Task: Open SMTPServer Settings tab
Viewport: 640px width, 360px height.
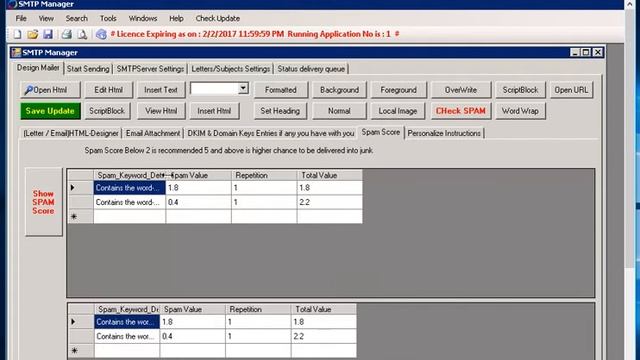Action: click(x=150, y=69)
